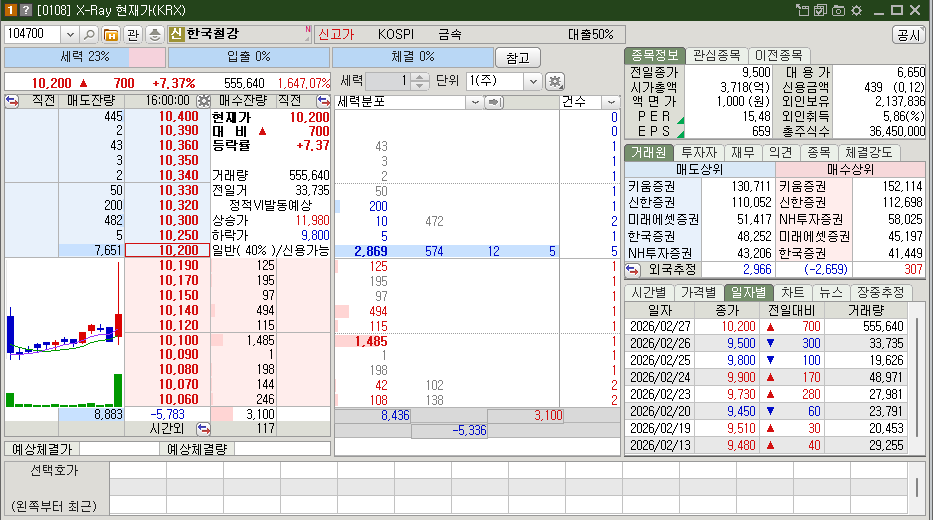Click the 매도상위 column header
Image resolution: width=933 pixels, height=520 pixels.
click(699, 170)
